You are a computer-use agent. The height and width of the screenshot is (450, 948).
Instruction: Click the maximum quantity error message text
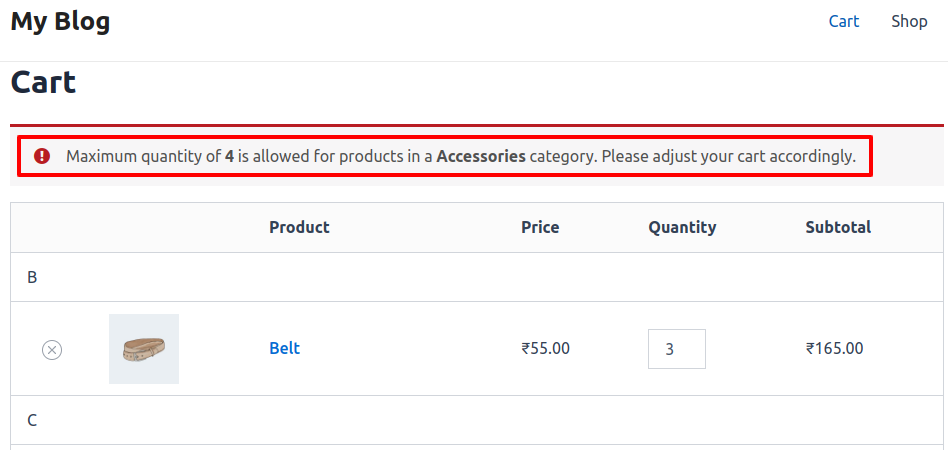click(460, 156)
